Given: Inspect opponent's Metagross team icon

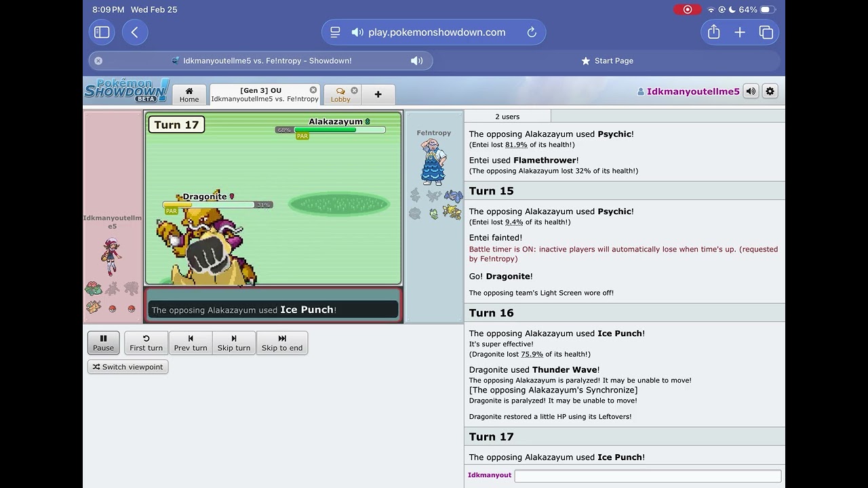Looking at the screenshot, I should tap(453, 197).
